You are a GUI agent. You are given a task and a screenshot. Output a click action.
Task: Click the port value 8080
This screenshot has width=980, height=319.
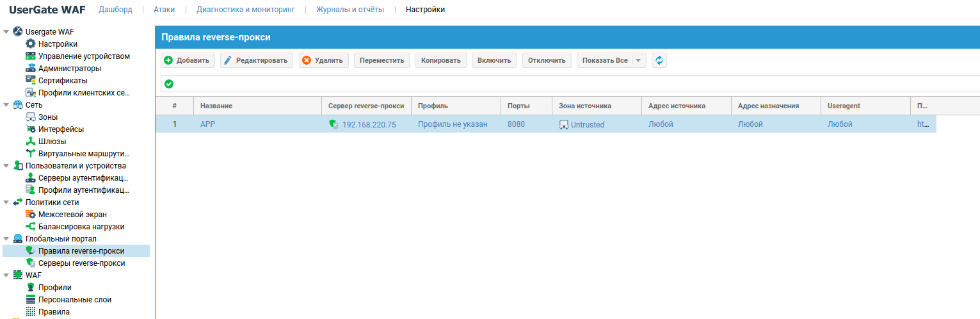click(516, 124)
